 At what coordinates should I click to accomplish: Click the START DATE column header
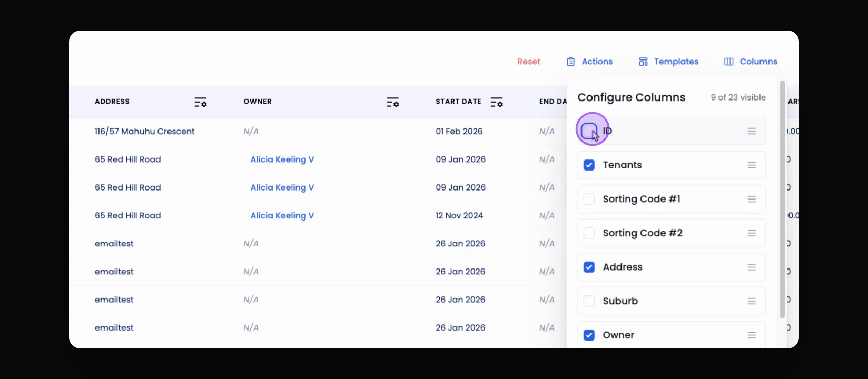click(x=458, y=102)
